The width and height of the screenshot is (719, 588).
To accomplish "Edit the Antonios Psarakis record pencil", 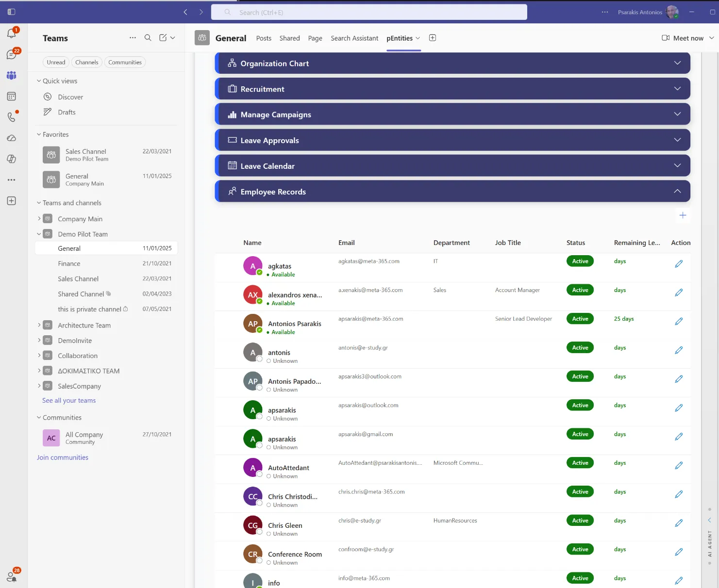I will pos(679,321).
